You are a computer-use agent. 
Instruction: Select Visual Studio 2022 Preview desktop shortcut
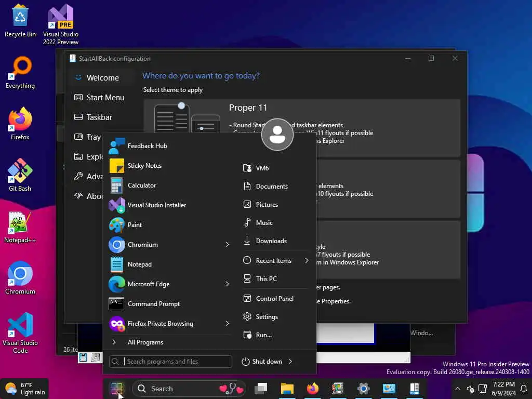pyautogui.click(x=60, y=24)
